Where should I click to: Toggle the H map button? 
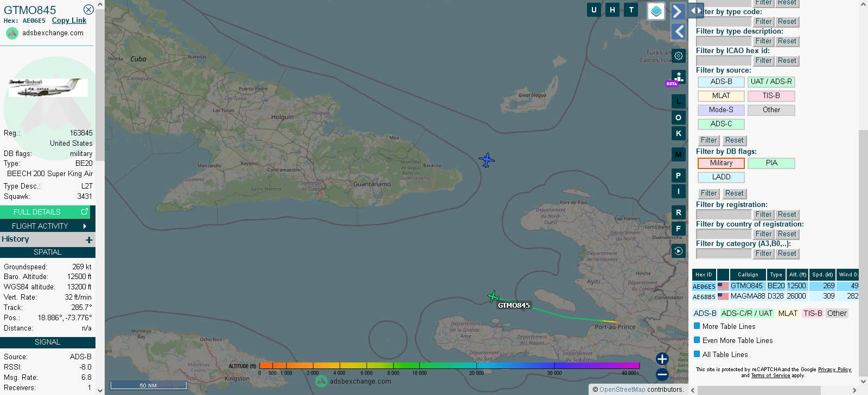pos(612,10)
